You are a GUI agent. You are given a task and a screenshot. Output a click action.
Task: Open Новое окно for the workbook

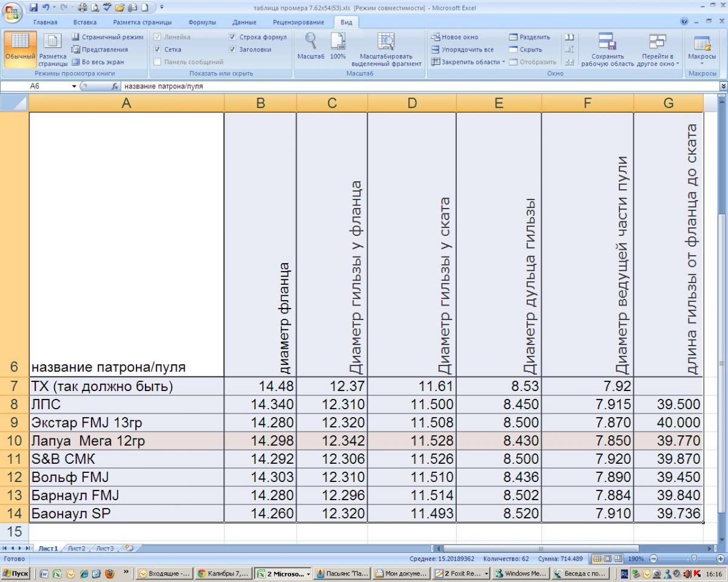(x=455, y=37)
